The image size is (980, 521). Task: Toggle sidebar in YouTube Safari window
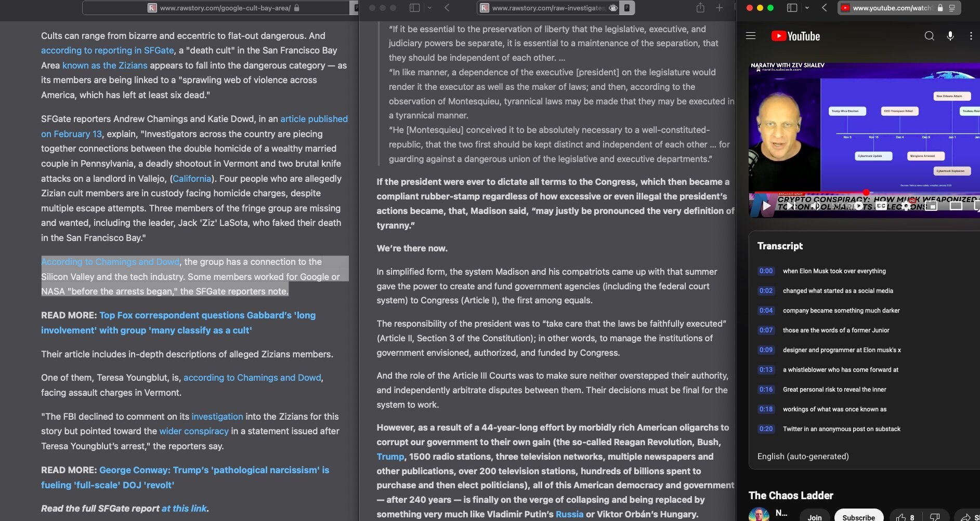(792, 8)
